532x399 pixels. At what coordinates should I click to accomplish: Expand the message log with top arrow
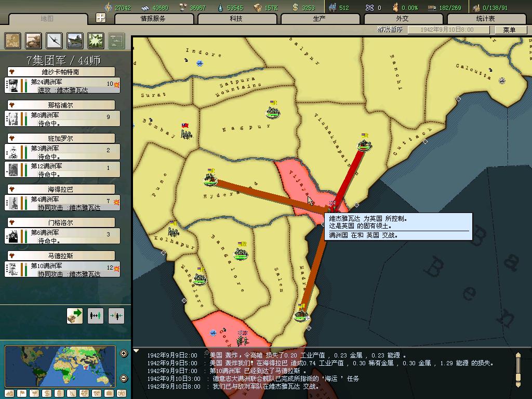(x=517, y=355)
